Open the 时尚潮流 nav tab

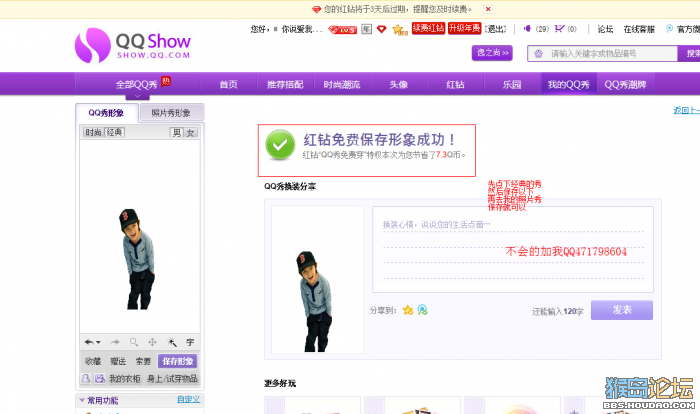[x=342, y=84]
